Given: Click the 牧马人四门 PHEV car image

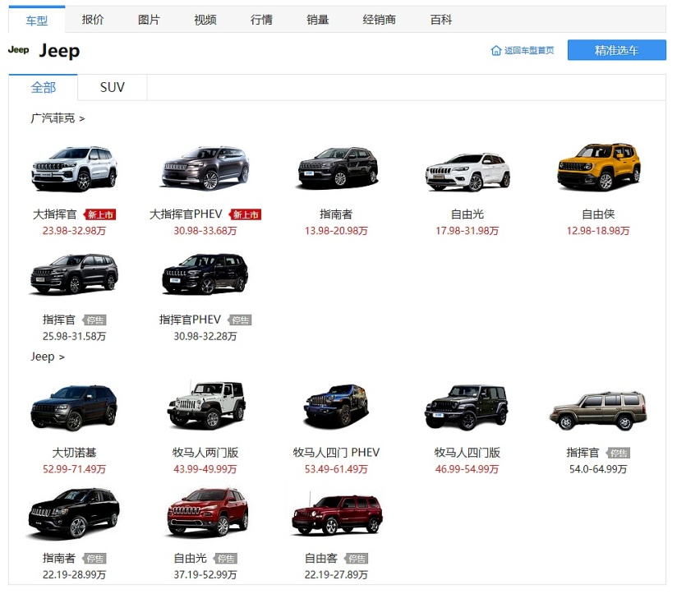Looking at the screenshot, I should coord(336,405).
